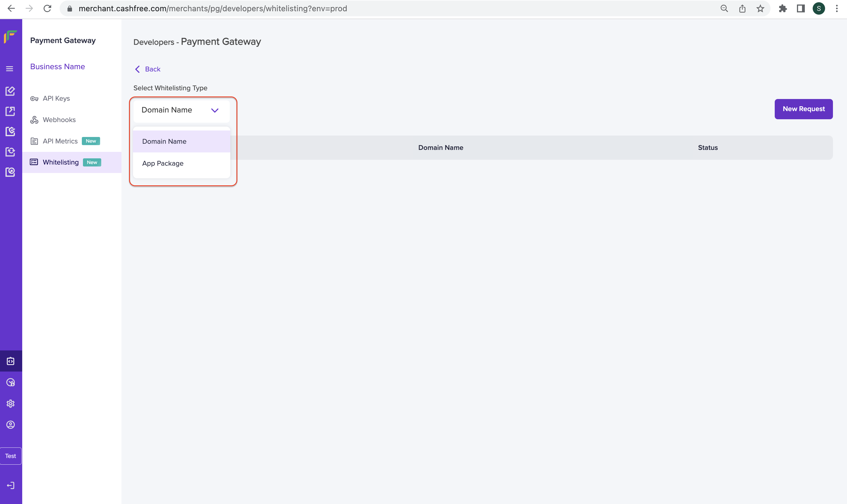Click the Cashfree logo icon
Viewport: 847px width, 504px height.
point(10,37)
